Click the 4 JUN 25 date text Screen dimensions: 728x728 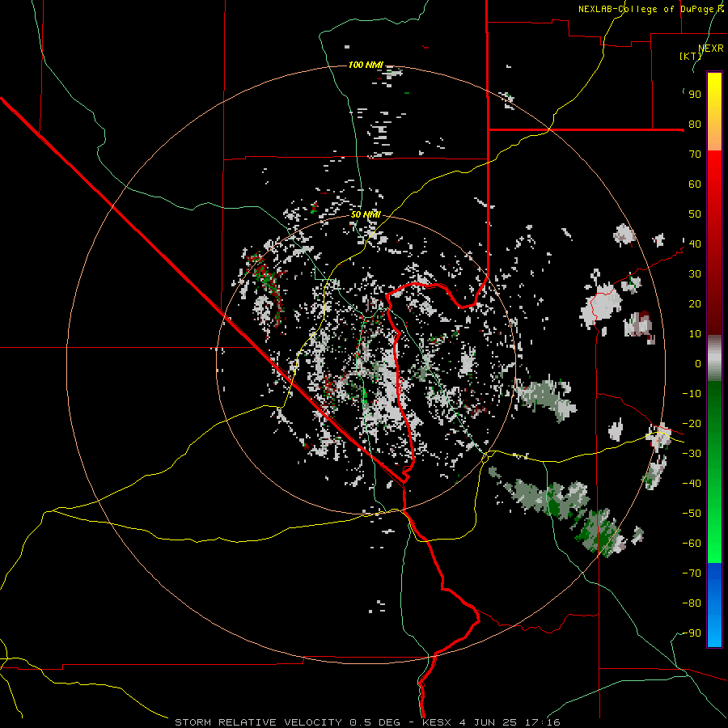[x=488, y=722]
